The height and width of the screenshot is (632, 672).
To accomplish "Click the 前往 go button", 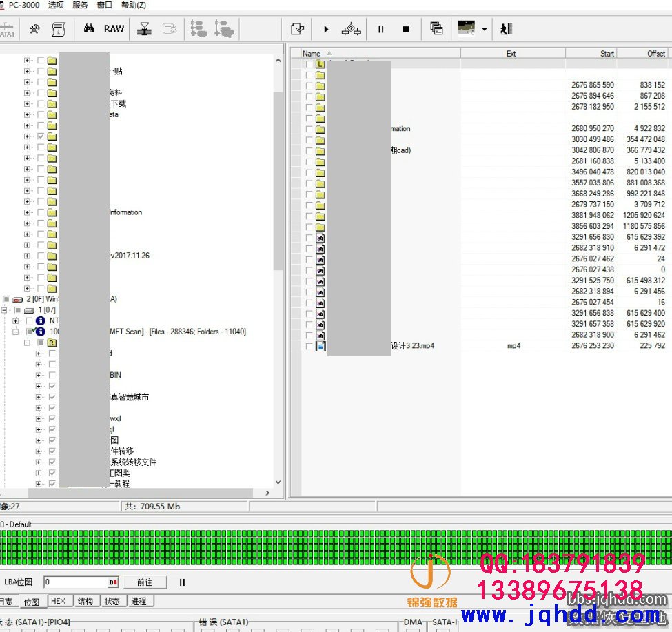I will point(145,582).
